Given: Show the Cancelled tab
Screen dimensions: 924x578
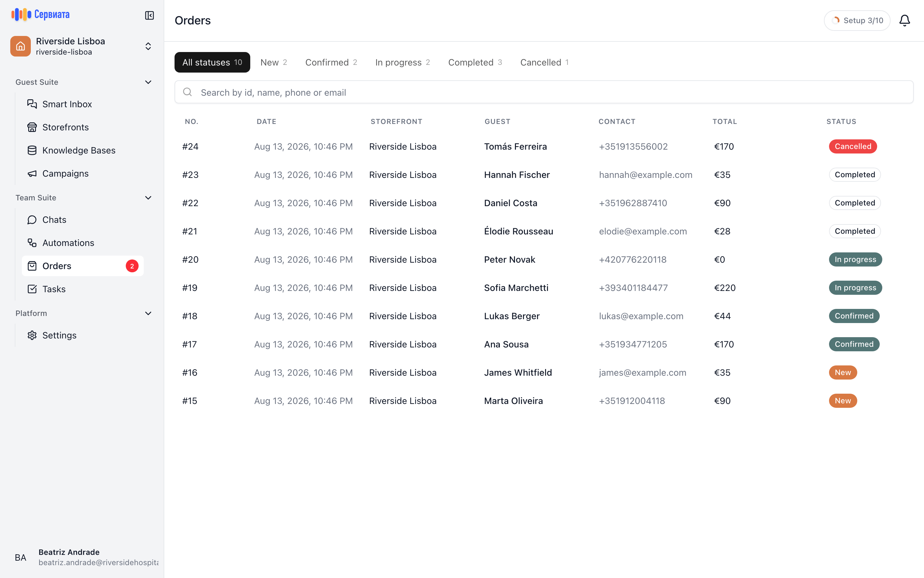Looking at the screenshot, I should (544, 62).
